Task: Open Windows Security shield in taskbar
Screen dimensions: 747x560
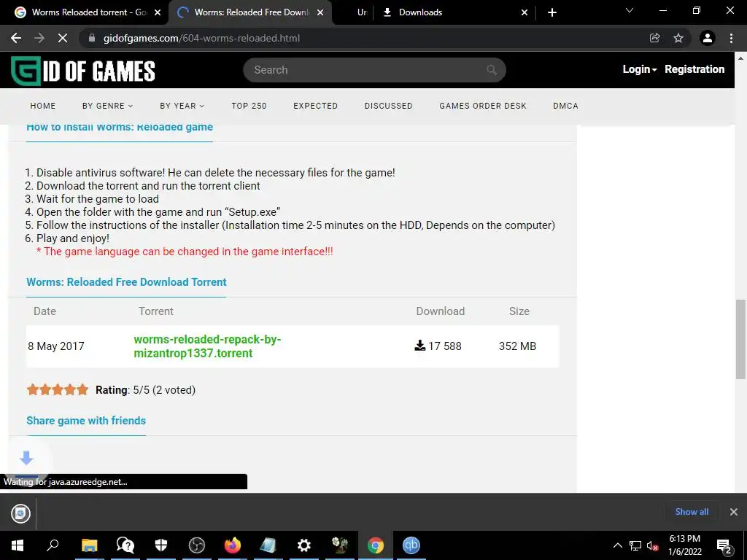Action: tap(161, 545)
